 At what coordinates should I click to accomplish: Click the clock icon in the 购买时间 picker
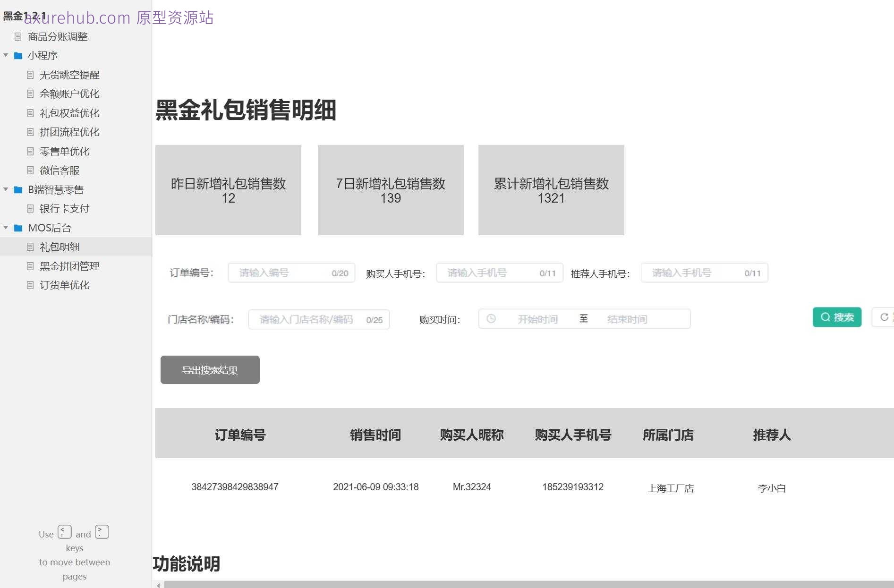tap(491, 319)
